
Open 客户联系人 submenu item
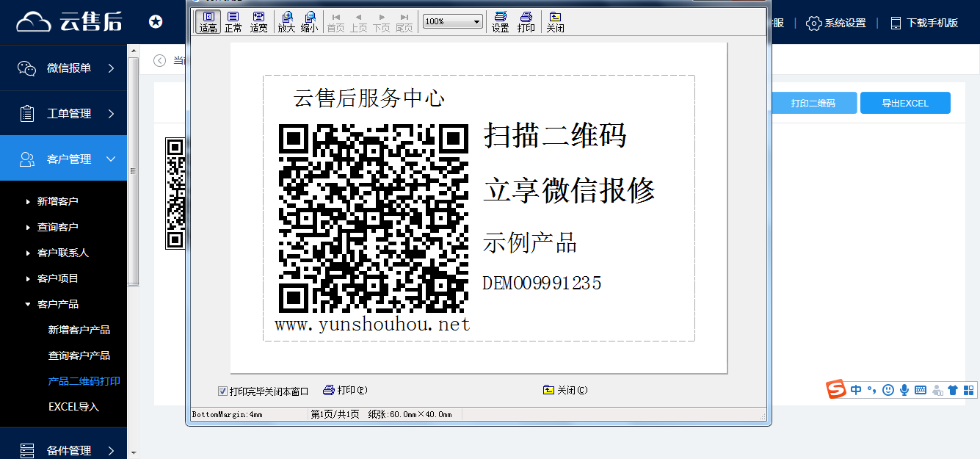[63, 253]
